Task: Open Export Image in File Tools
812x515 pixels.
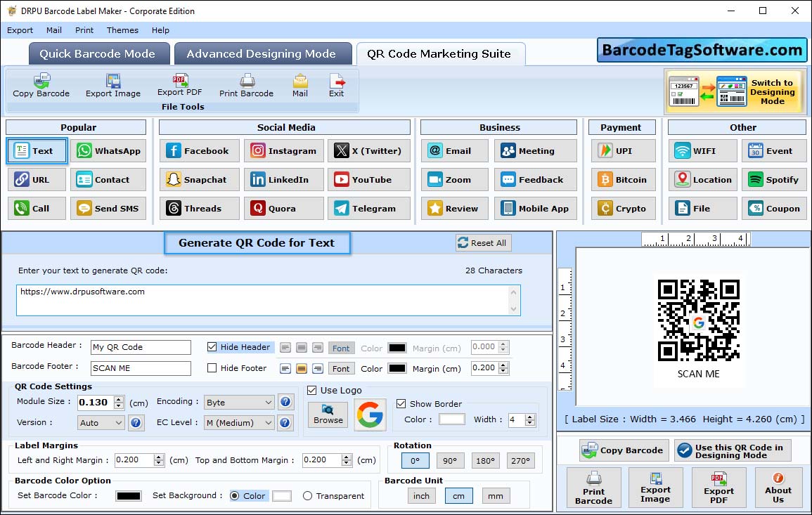Action: [113, 86]
